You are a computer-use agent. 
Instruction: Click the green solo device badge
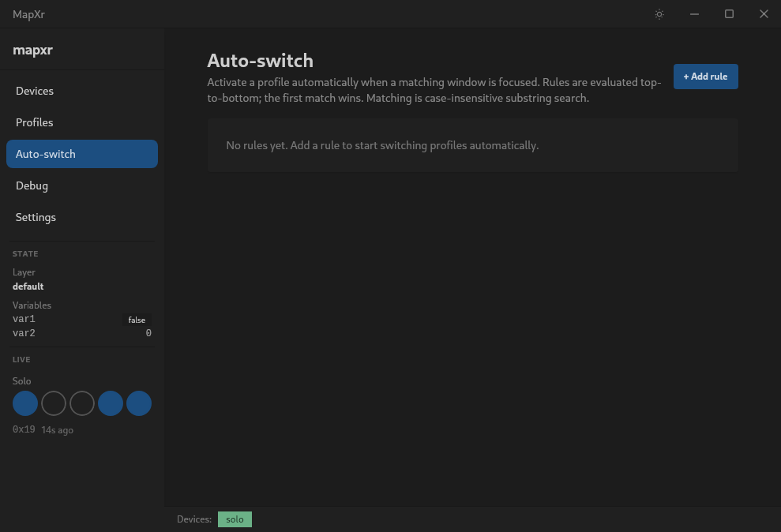[x=234, y=519]
